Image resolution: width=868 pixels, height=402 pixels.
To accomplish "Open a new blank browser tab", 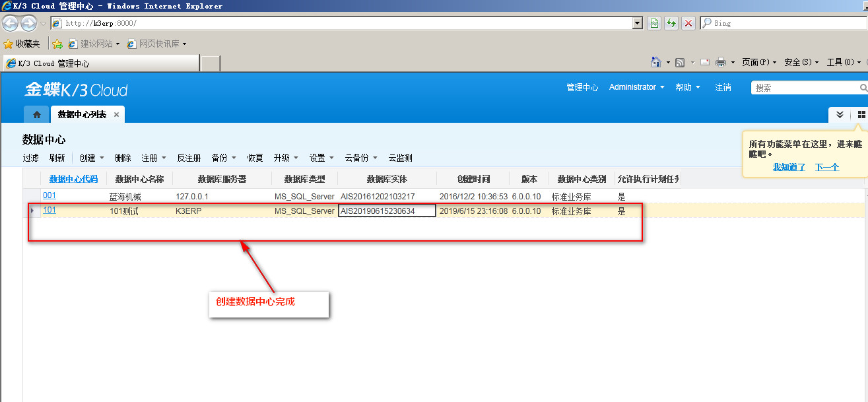I will (x=210, y=63).
